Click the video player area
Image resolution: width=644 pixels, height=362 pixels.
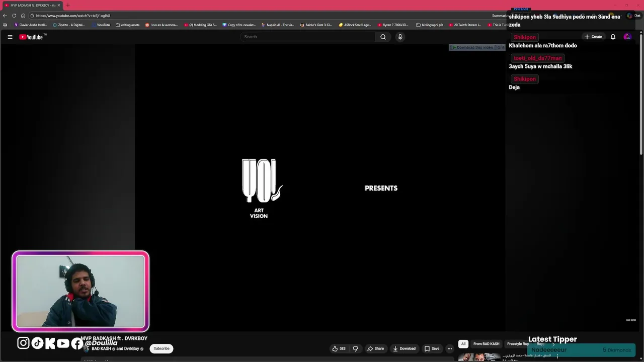320,188
